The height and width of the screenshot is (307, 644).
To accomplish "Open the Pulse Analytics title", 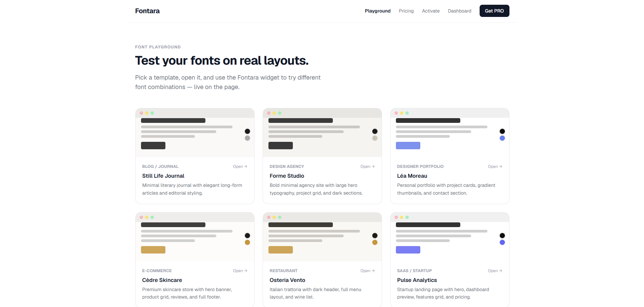I will tap(417, 280).
